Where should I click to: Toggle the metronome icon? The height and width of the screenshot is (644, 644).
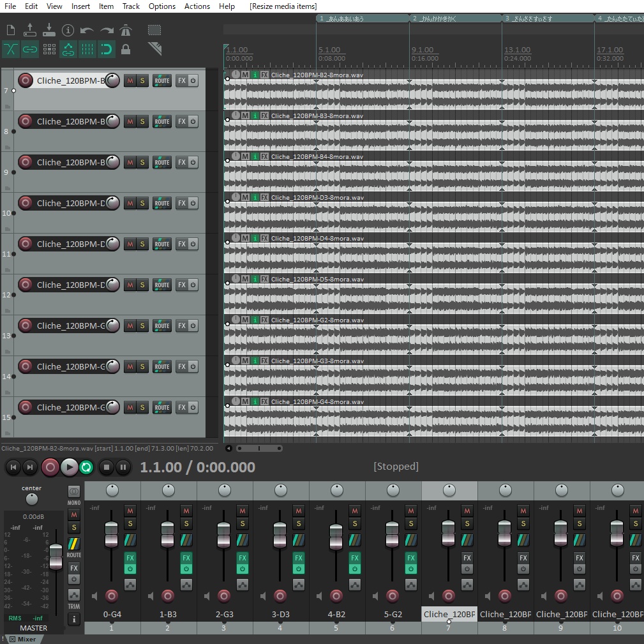pyautogui.click(x=126, y=30)
